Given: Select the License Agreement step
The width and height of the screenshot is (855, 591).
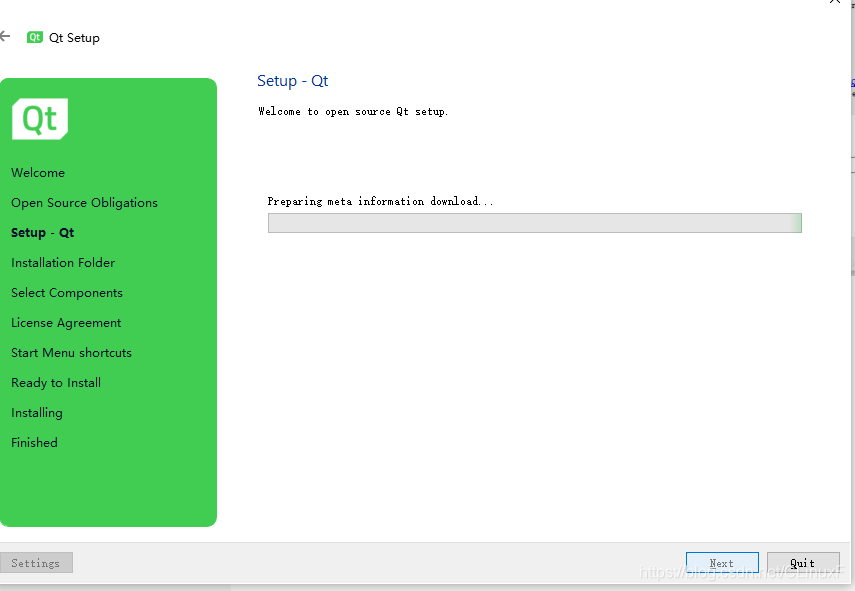Looking at the screenshot, I should (66, 323).
